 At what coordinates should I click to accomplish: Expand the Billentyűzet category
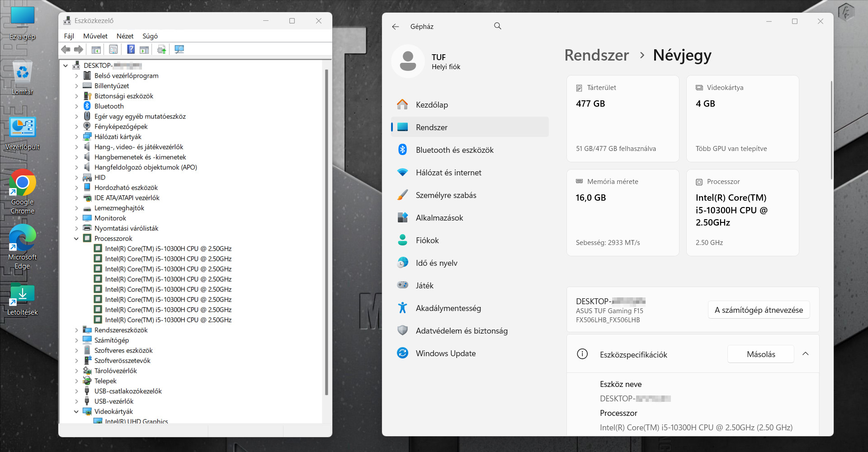tap(76, 86)
